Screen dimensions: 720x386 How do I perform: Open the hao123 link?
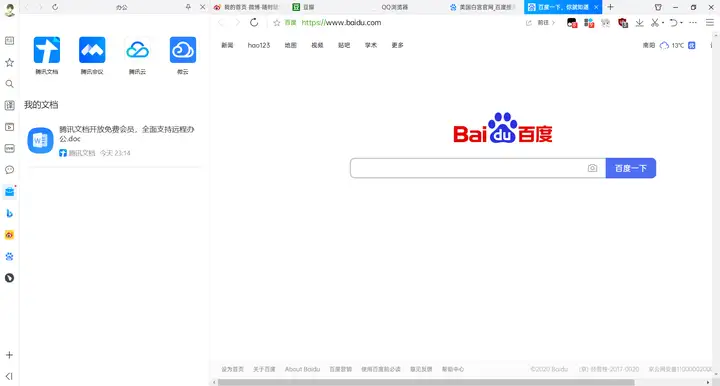point(259,45)
